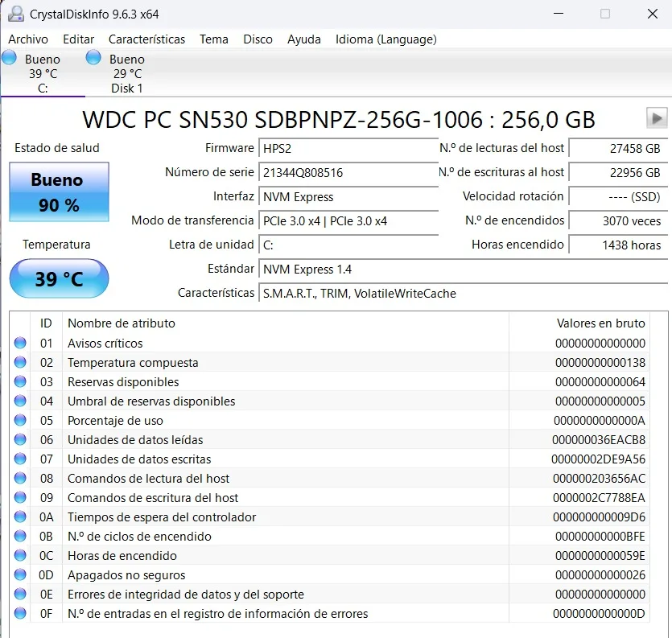Click status orb for registro de información de errores
Screen dimensions: 672x638
click(20, 613)
